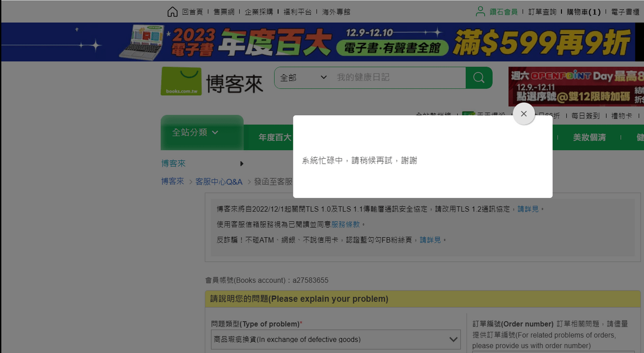Expand the 博客來 breadcrumb sidebar arrow
Viewport: 644px width, 353px height.
241,164
